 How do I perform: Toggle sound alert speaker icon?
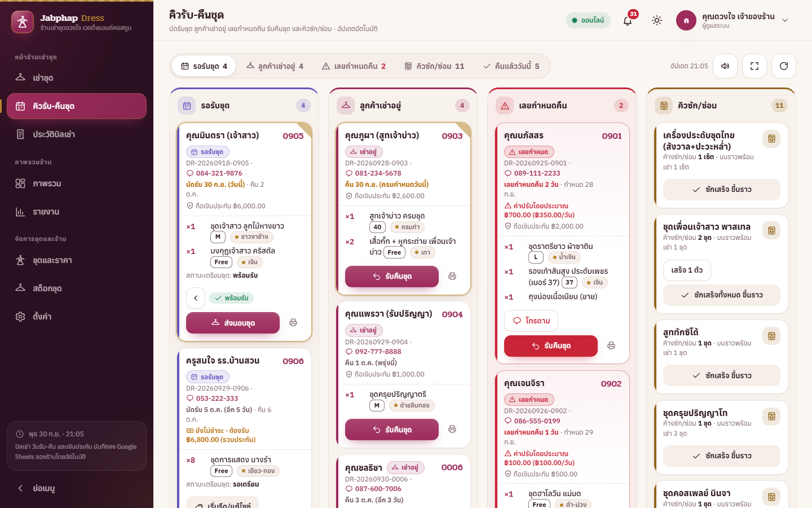pos(725,66)
